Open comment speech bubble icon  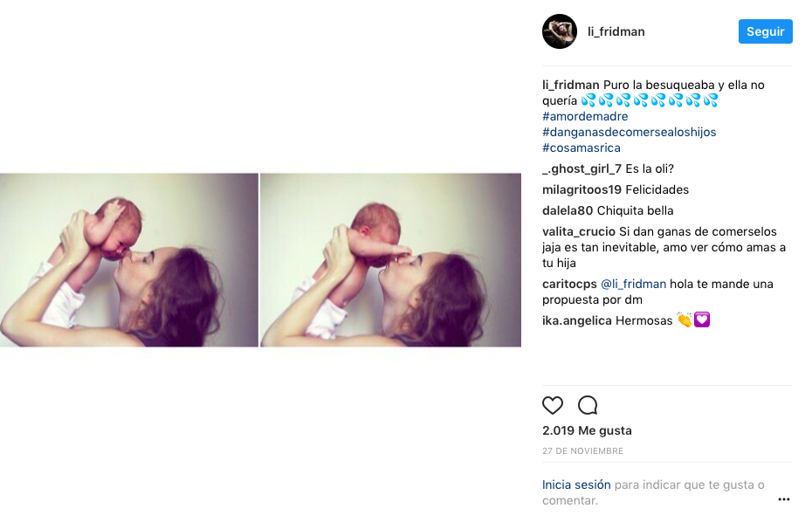(x=588, y=405)
